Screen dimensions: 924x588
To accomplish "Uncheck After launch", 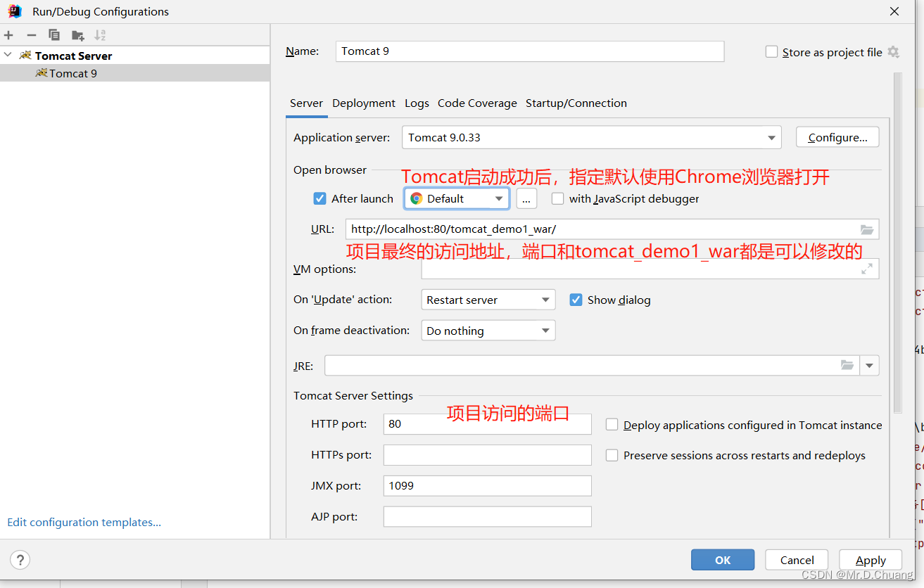I will (319, 198).
